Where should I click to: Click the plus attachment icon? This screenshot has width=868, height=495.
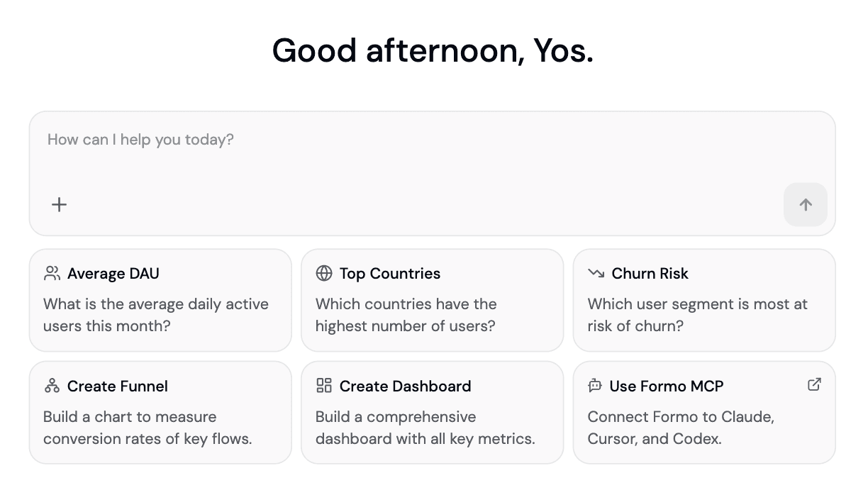click(x=60, y=205)
